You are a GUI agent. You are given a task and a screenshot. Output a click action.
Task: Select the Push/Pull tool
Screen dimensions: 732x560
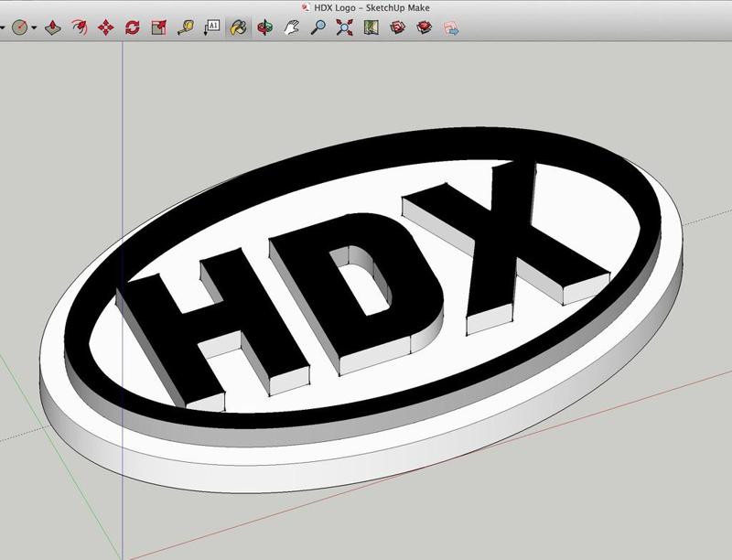pos(52,27)
